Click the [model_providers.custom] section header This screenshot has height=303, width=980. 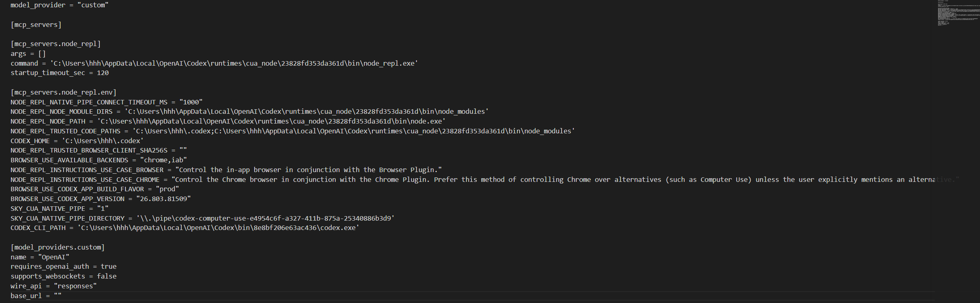pos(57,247)
